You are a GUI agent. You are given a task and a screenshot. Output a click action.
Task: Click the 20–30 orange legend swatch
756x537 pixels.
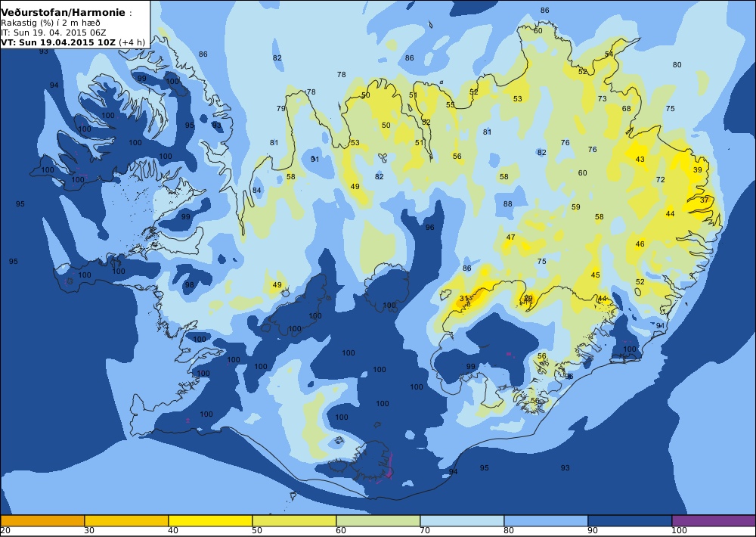[x=42, y=520]
